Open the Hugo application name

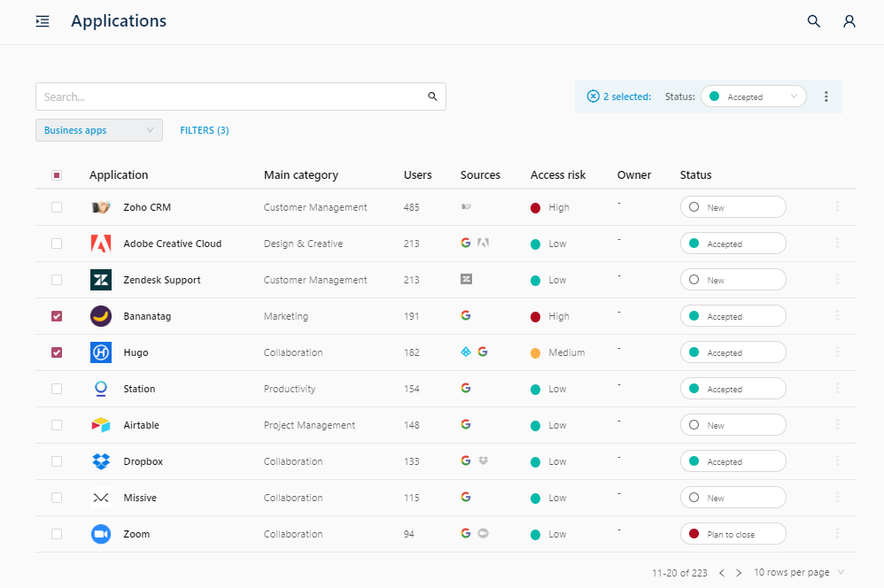(136, 352)
